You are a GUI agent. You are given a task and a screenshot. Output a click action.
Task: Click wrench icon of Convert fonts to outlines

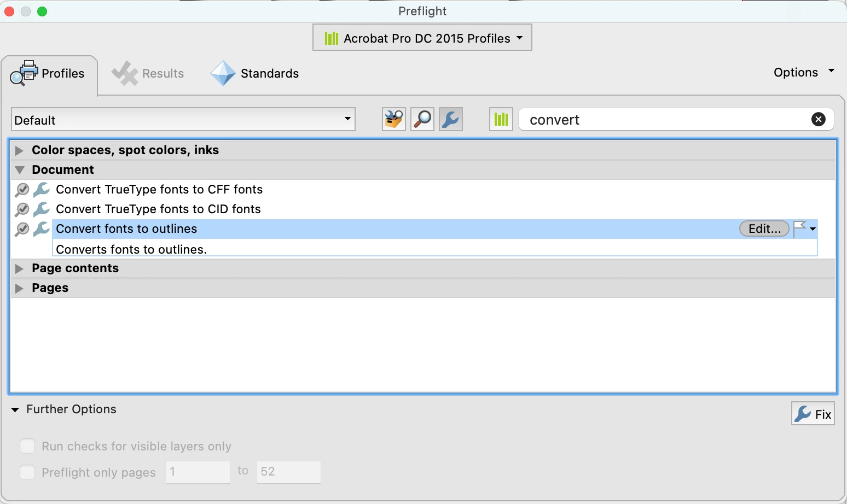[x=42, y=229]
